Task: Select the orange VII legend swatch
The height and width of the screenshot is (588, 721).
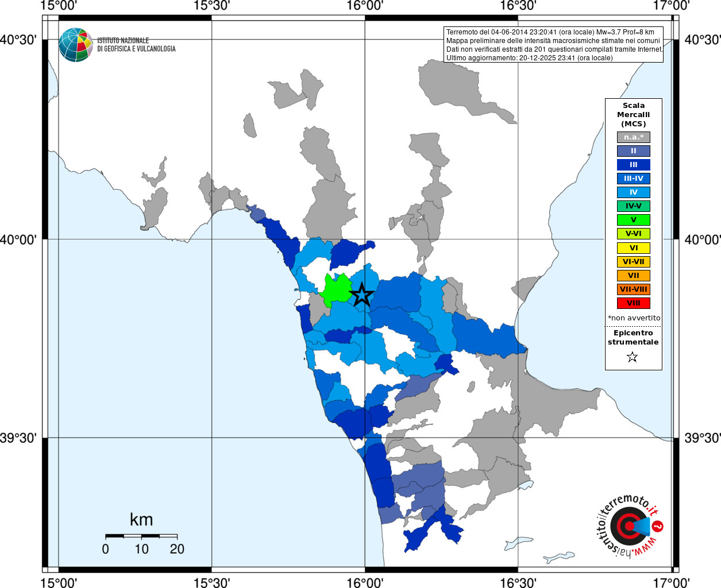Action: coord(634,276)
